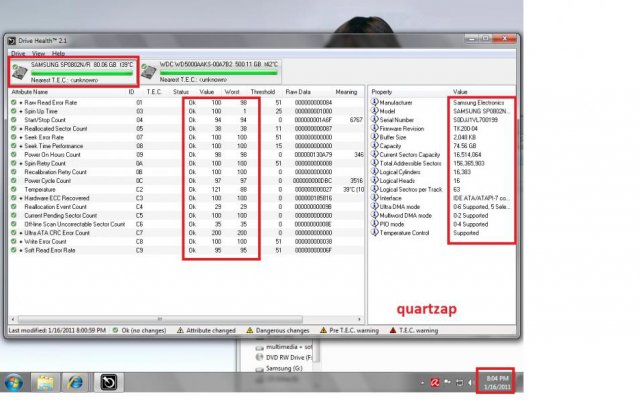Select the Current Pending Sector Count row

click(x=186, y=216)
